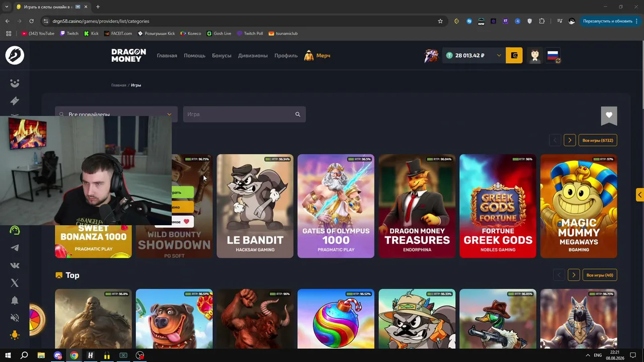
Task: Open the VK social link in the sidebar
Action: (15, 265)
